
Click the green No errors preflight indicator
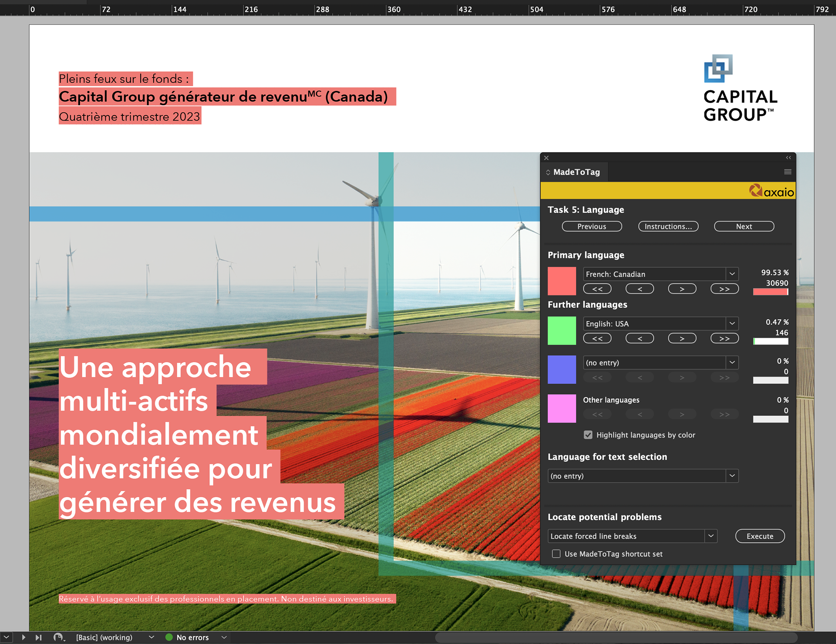[169, 637]
